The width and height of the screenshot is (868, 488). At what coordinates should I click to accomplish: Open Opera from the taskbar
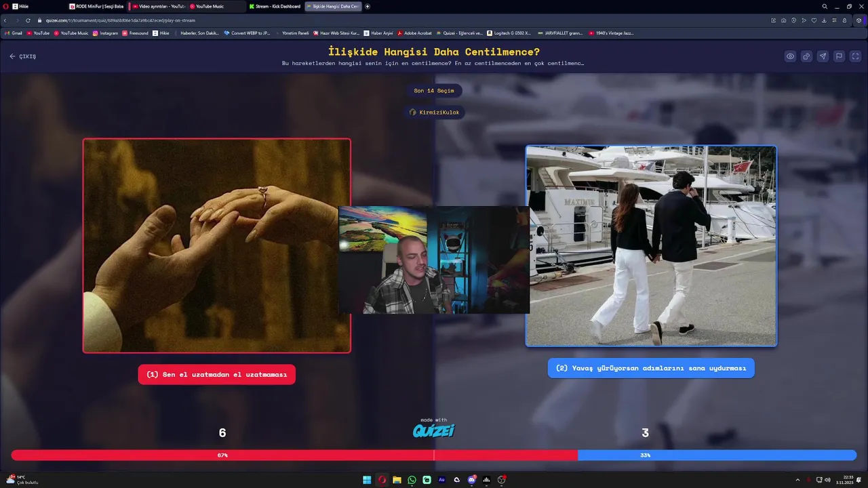click(x=382, y=480)
